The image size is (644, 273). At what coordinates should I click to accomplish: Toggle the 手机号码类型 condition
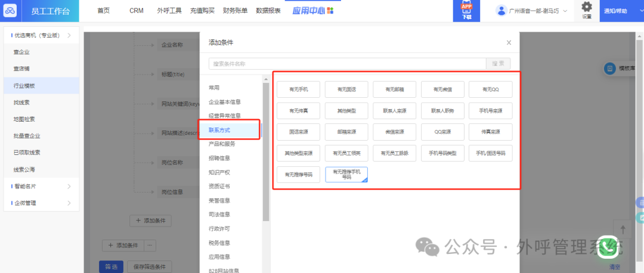[x=442, y=153]
